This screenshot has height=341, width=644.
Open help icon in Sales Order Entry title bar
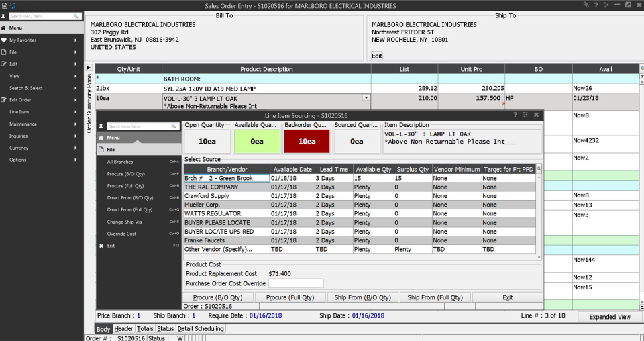tap(596, 5)
